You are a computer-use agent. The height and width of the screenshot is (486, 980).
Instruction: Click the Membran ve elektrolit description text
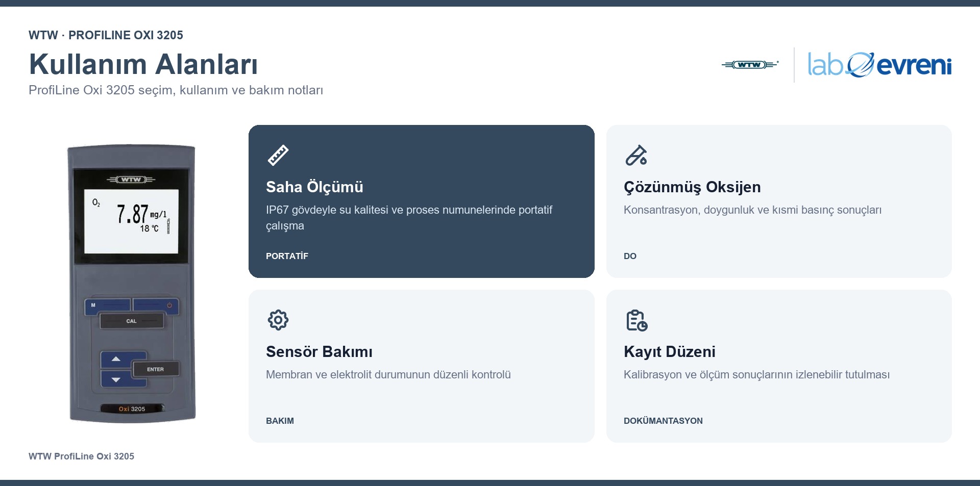388,375
